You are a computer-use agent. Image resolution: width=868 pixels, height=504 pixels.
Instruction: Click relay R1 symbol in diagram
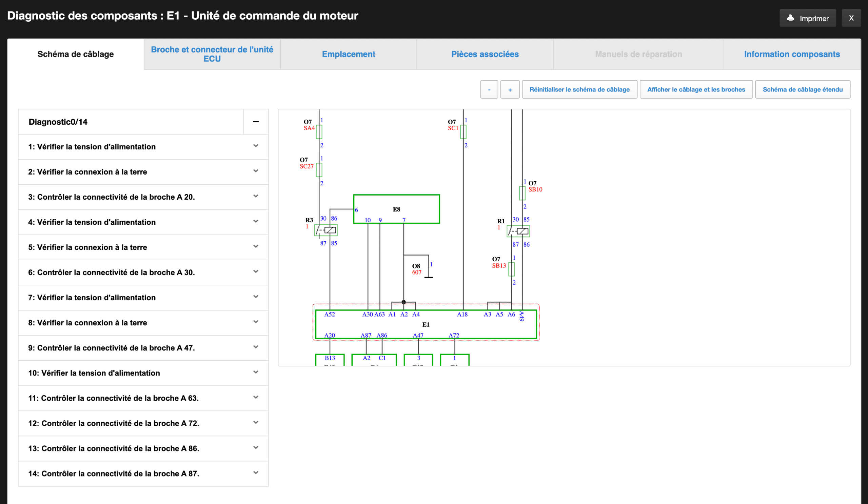click(518, 231)
